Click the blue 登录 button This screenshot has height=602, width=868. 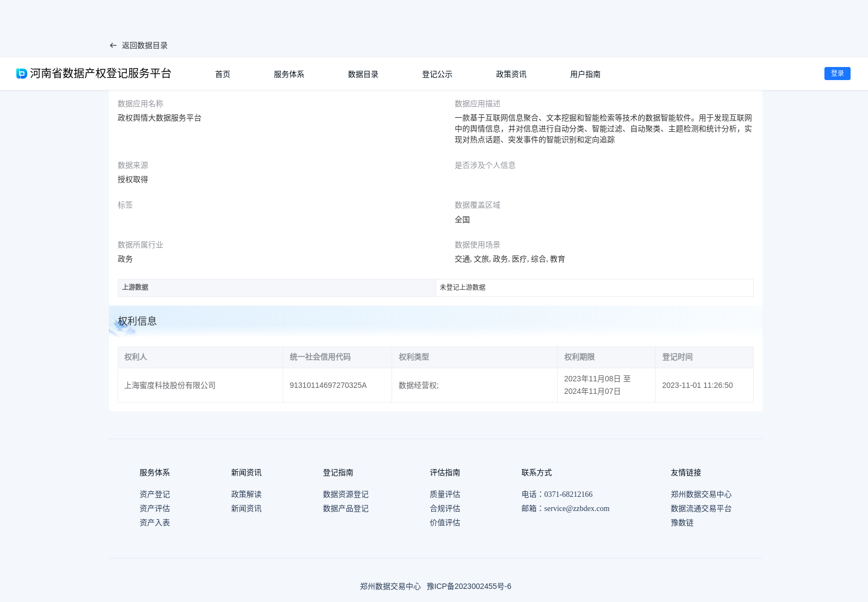click(838, 74)
